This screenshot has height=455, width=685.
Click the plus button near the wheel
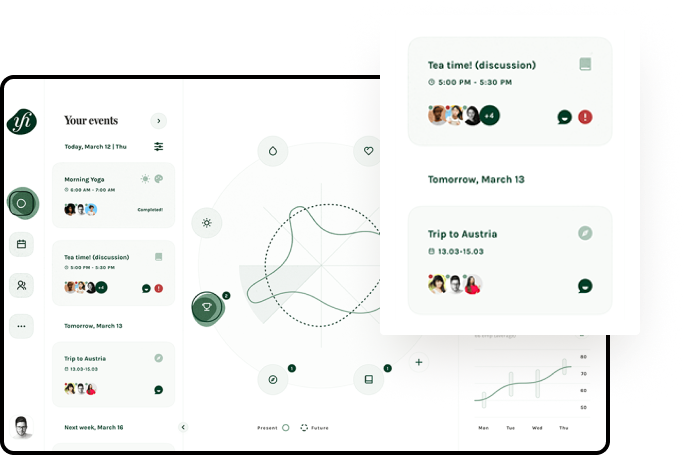419,362
